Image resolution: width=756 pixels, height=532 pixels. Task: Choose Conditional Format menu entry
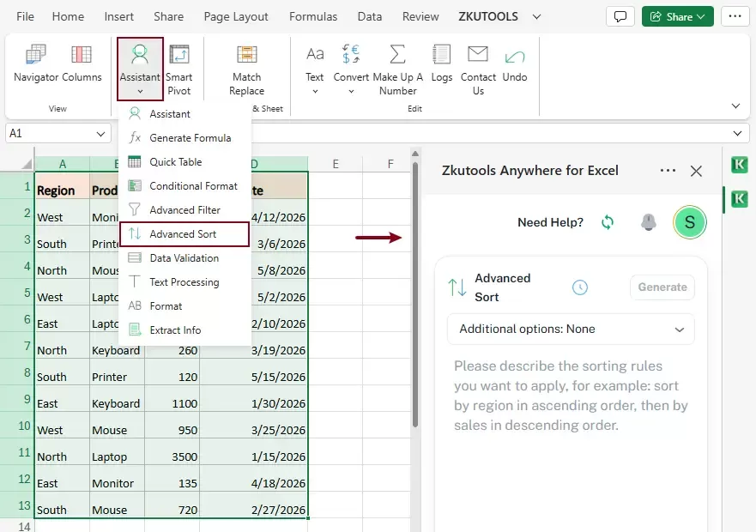pyautogui.click(x=184, y=186)
